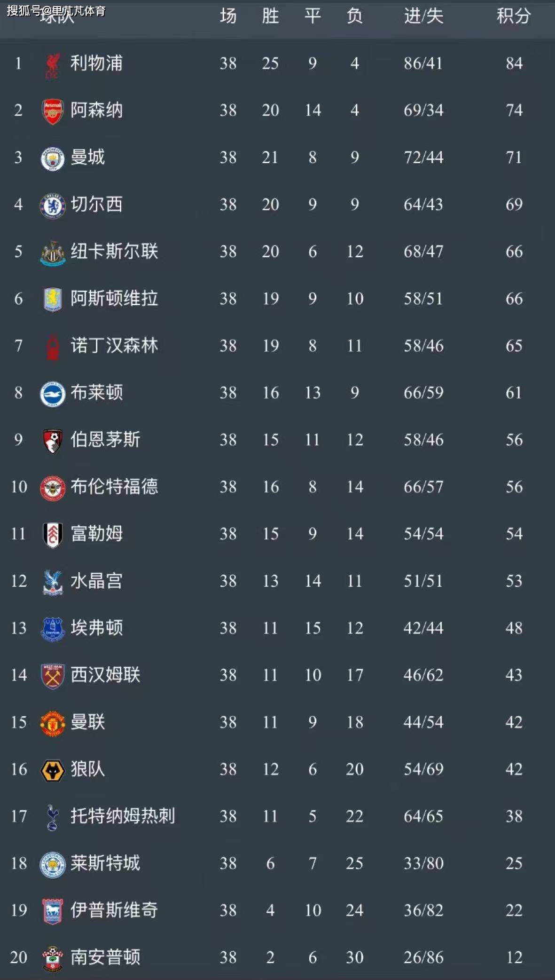Select the Manchester City badge
555x980 pixels.
[x=53, y=158]
